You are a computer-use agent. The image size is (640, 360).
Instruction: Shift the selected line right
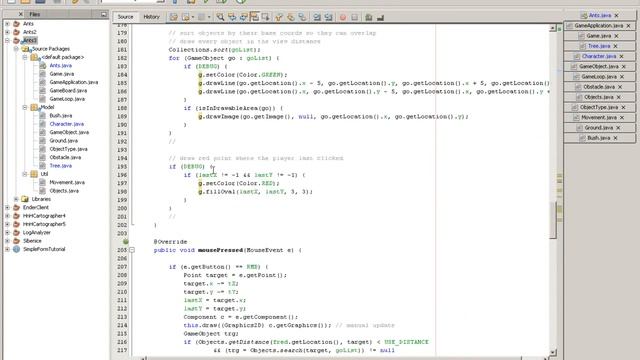[328, 17]
